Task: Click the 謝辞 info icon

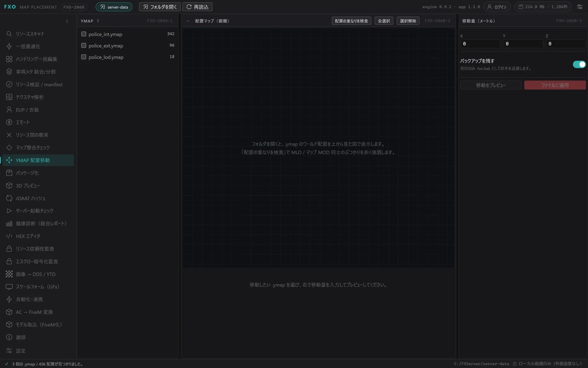Action: pos(9,337)
